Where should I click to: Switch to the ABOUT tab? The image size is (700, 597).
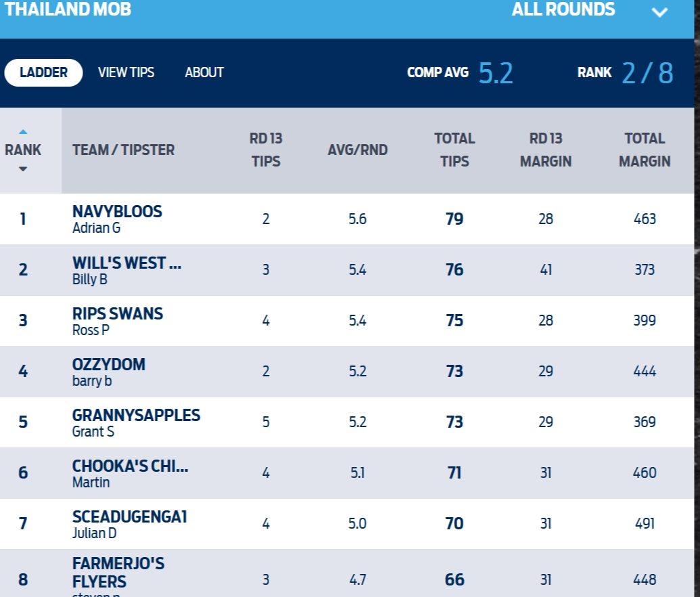pyautogui.click(x=204, y=72)
